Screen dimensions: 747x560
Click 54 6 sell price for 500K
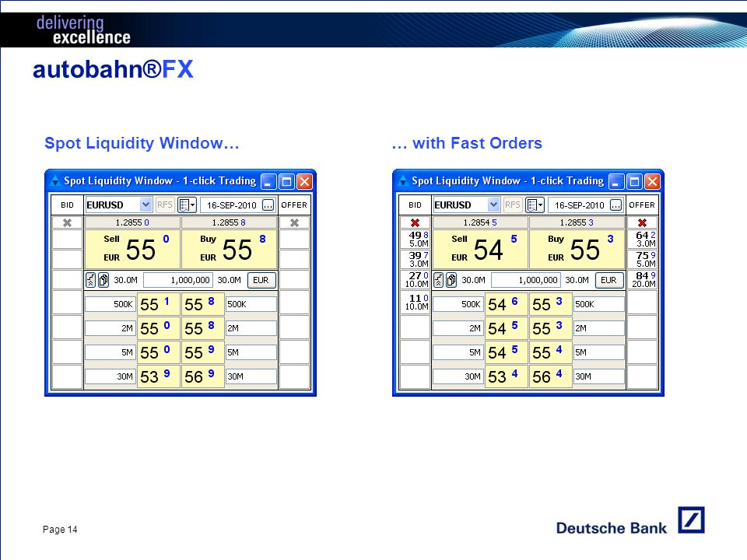pyautogui.click(x=507, y=304)
